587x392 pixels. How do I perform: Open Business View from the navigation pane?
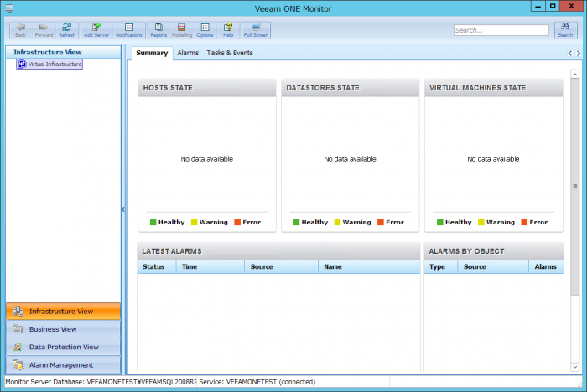(x=63, y=329)
